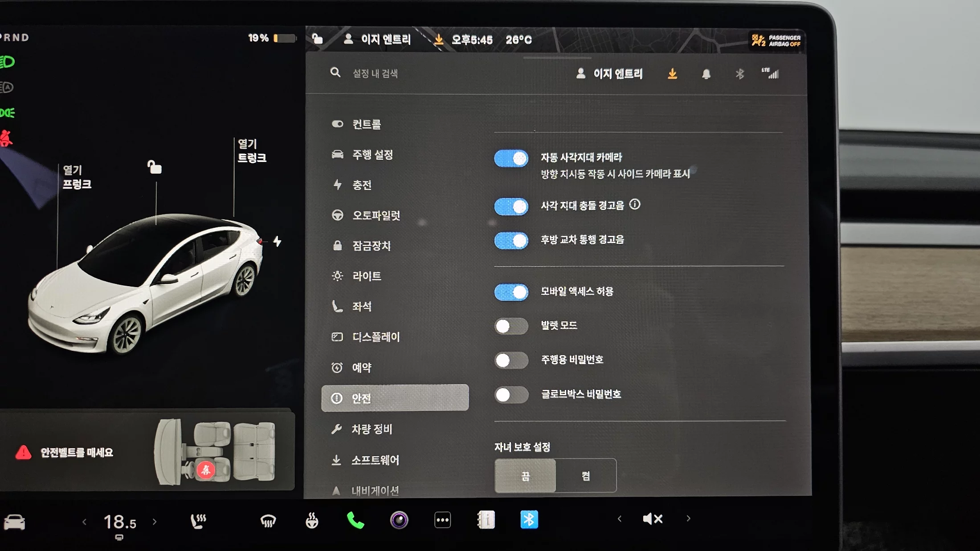Screen dimensions: 980x551
Task: Increase temperature with right arrow
Action: point(155,522)
